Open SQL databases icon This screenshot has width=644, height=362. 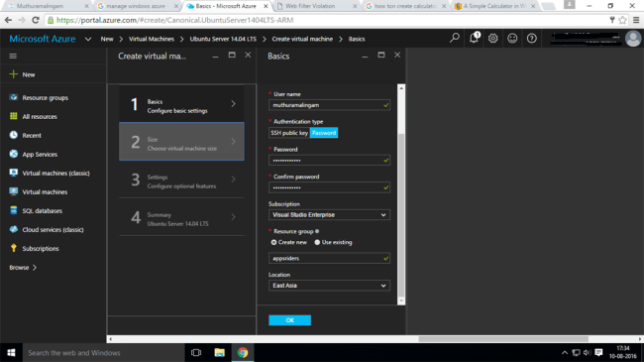point(14,210)
